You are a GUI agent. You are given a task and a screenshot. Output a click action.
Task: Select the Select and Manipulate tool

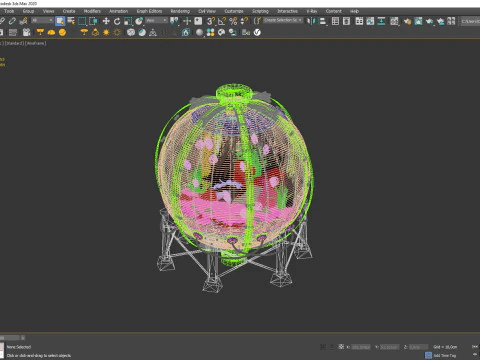[x=187, y=21]
